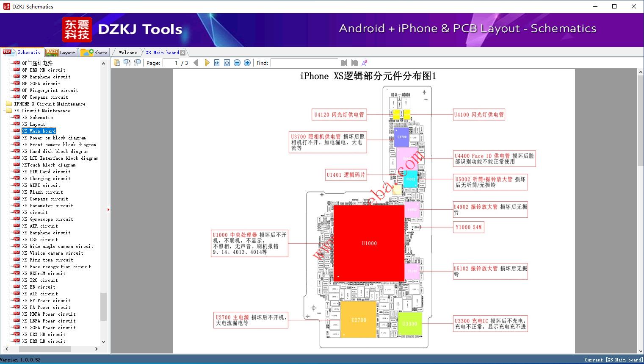644x364 pixels.
Task: Click the document viewer scrollbar up arrow
Action: (640, 72)
